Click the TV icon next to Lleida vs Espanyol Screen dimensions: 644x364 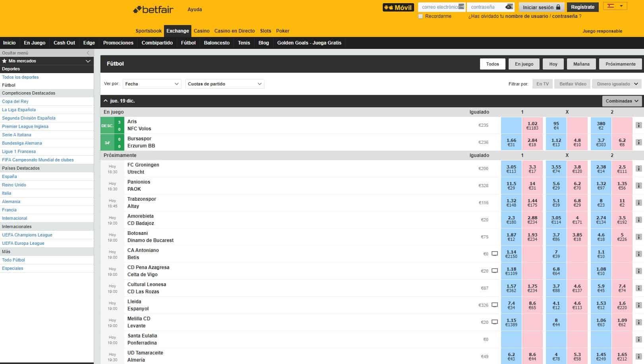[494, 304]
